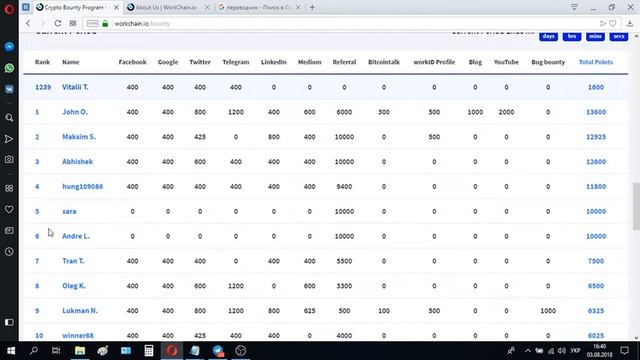Open personal news icon in sidebar

[9, 231]
